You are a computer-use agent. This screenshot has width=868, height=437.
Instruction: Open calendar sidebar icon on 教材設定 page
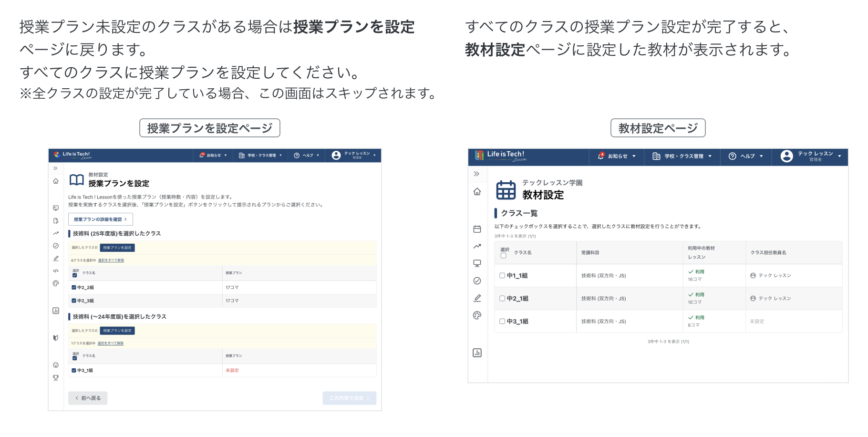477,229
